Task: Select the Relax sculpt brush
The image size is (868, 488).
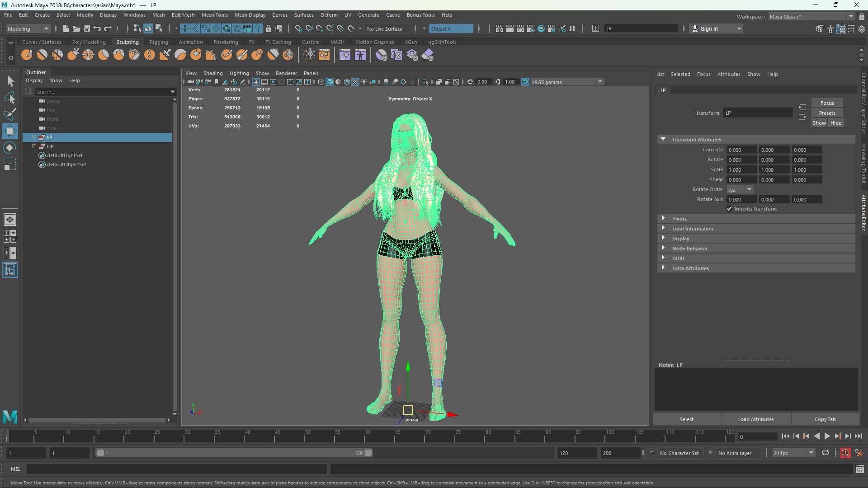Action: (x=57, y=55)
